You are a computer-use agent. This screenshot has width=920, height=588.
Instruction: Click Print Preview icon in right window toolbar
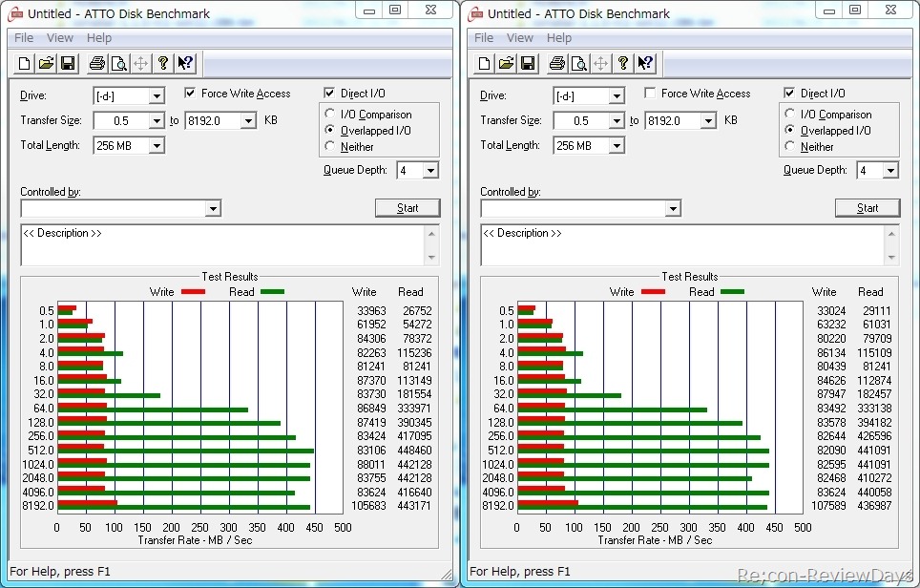point(578,64)
